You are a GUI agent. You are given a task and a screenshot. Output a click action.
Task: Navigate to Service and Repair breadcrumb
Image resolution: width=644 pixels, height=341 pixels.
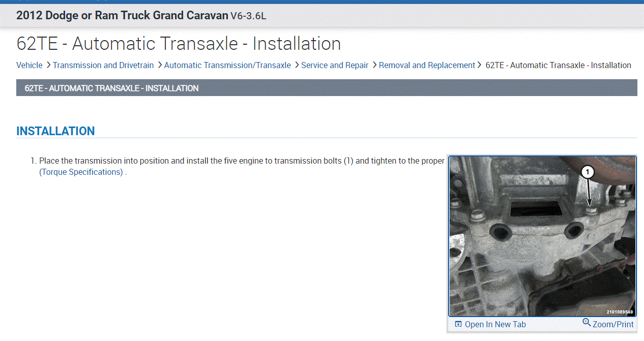coord(335,65)
